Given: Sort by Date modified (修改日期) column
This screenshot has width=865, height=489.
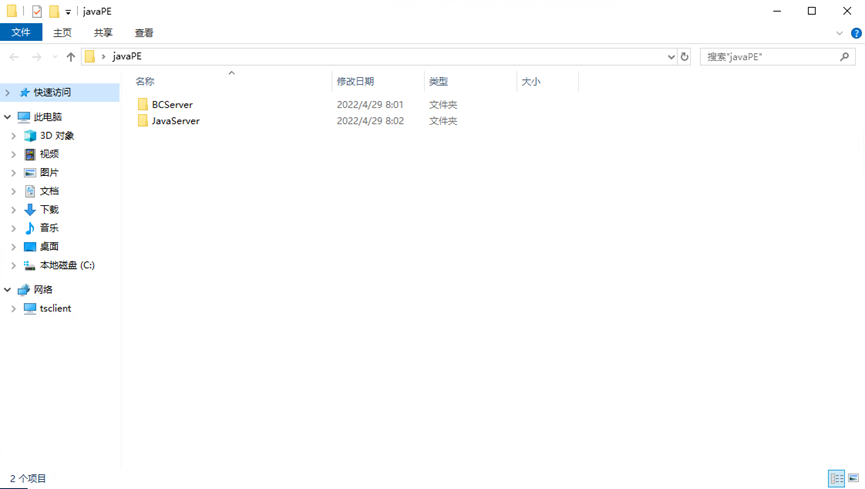Looking at the screenshot, I should pyautogui.click(x=355, y=82).
